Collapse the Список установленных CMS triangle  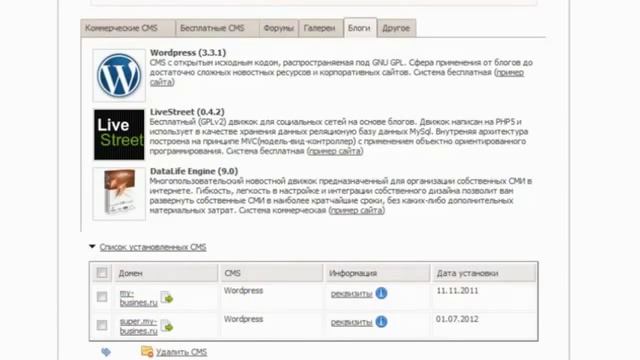(x=92, y=247)
